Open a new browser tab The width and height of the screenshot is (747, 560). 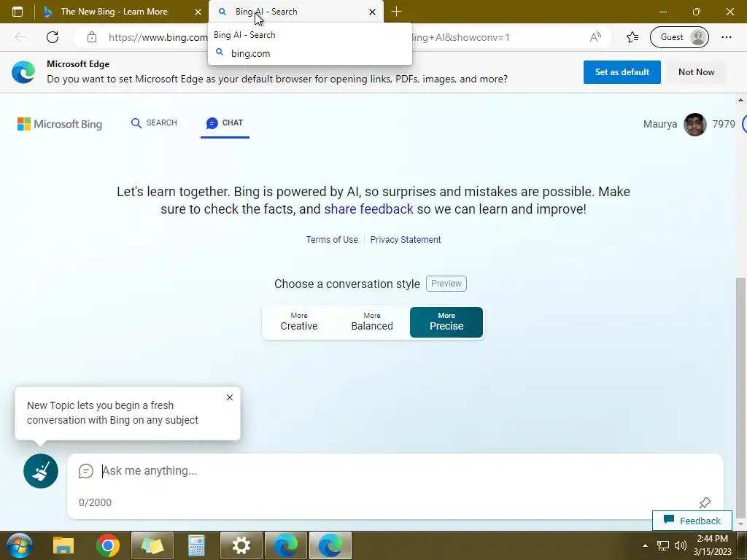396,12
